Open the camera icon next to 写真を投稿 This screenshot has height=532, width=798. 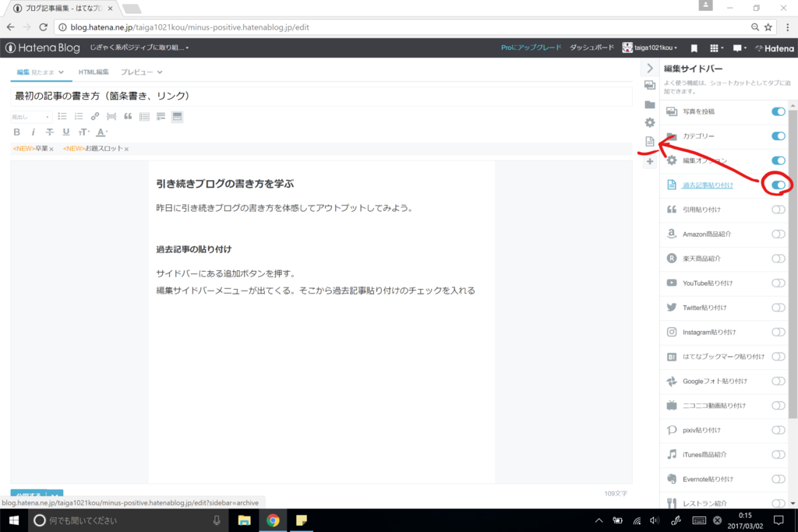click(671, 111)
